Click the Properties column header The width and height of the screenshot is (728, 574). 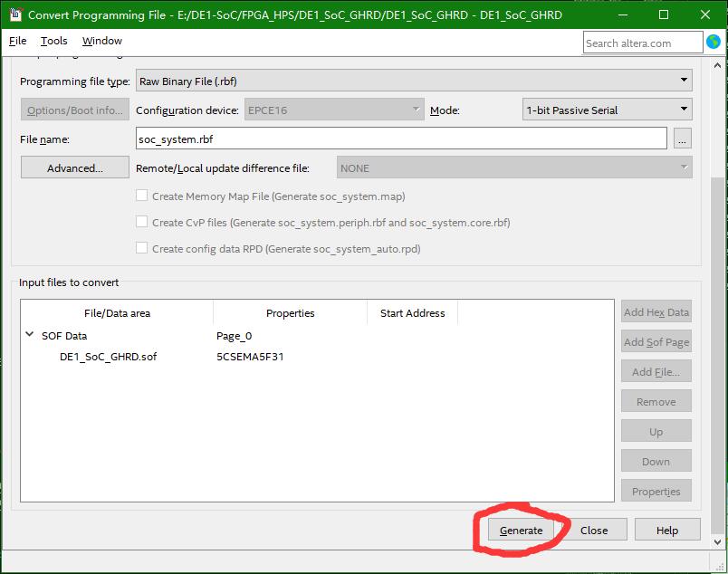coord(290,312)
